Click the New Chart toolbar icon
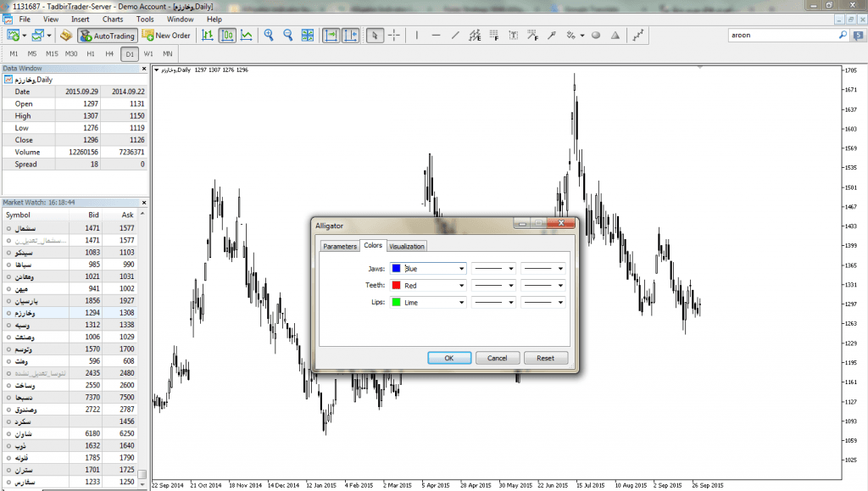The height and width of the screenshot is (491, 868). coord(13,36)
